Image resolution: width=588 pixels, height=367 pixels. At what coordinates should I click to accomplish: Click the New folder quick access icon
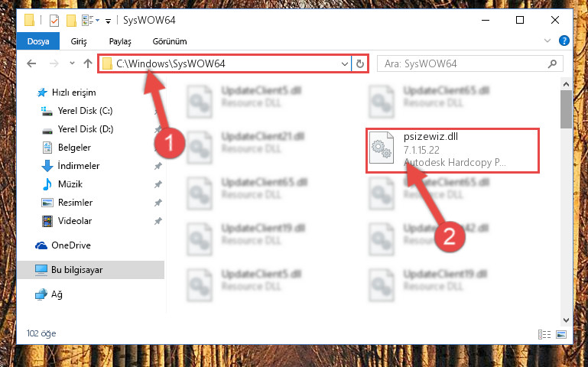71,21
